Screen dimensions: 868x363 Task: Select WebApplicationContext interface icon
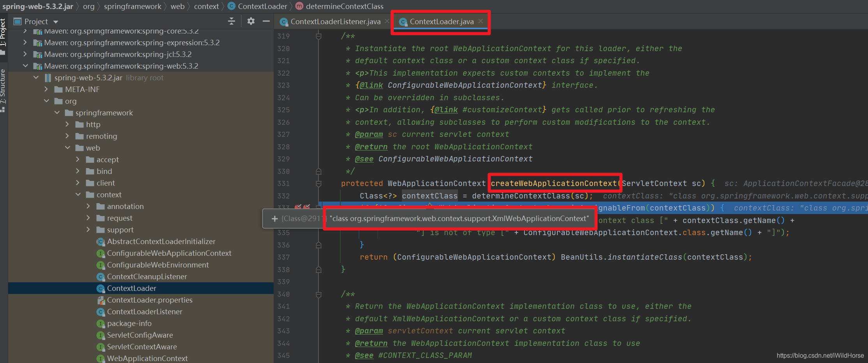[x=101, y=359]
